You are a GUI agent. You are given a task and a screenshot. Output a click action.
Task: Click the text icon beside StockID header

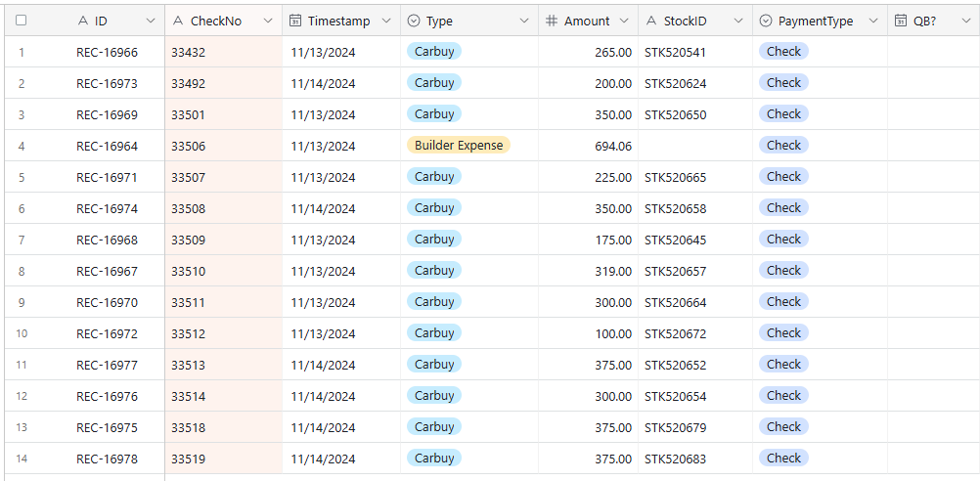click(x=651, y=22)
